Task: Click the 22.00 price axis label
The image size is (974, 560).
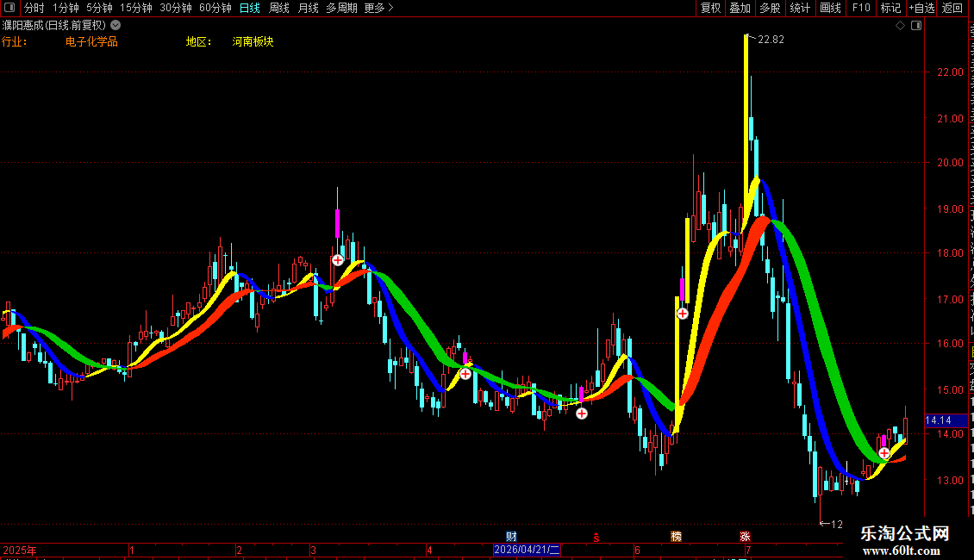Action: tap(950, 72)
